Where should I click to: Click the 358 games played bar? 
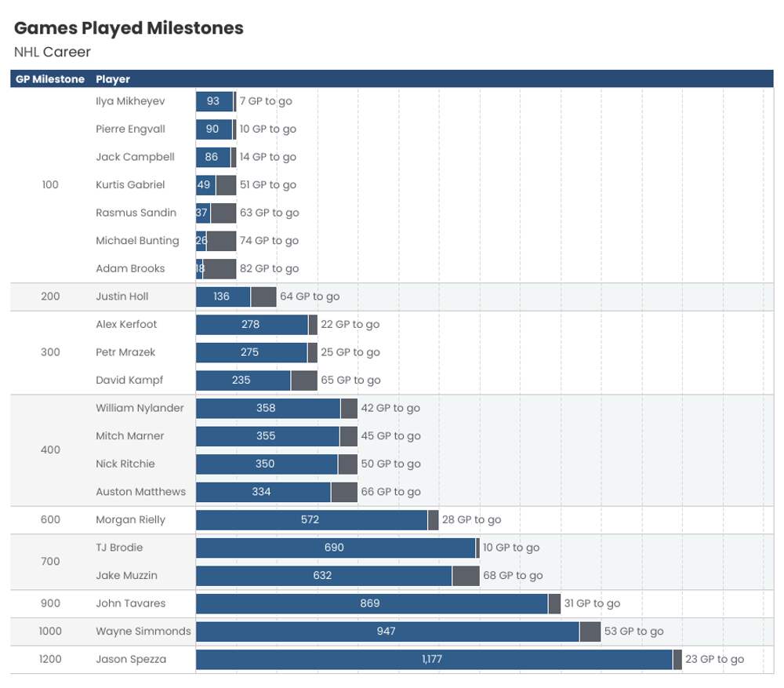pos(268,408)
